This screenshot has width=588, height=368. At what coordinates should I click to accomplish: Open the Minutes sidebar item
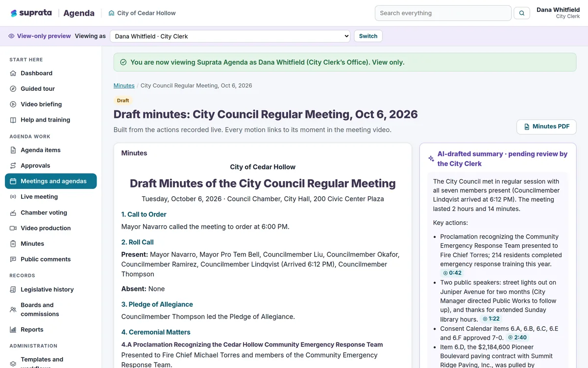tap(51, 243)
